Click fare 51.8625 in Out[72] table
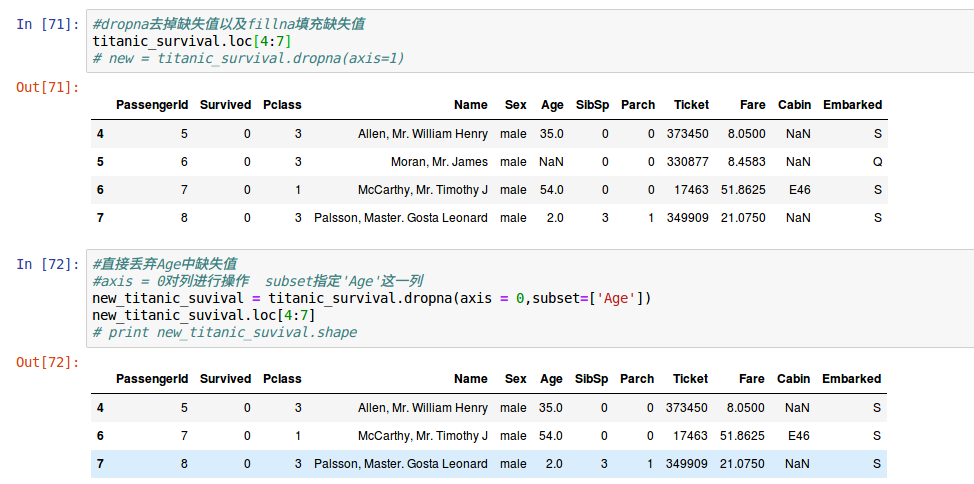Screen dimensions: 974x484 [x=742, y=436]
